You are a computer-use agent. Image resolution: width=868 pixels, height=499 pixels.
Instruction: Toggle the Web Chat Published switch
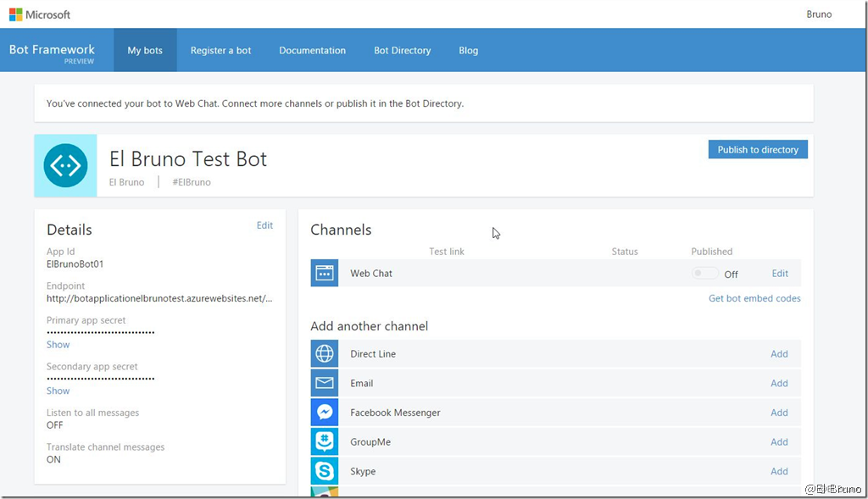pos(704,274)
